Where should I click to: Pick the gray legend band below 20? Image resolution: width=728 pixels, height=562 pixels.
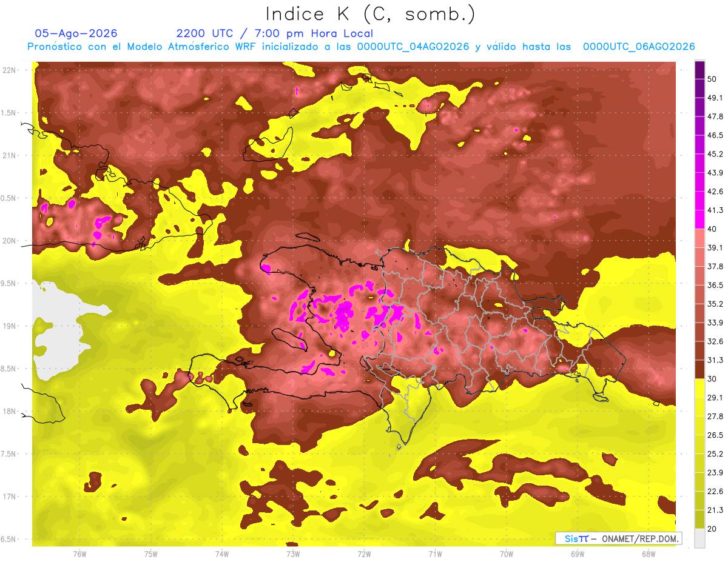[x=699, y=538]
